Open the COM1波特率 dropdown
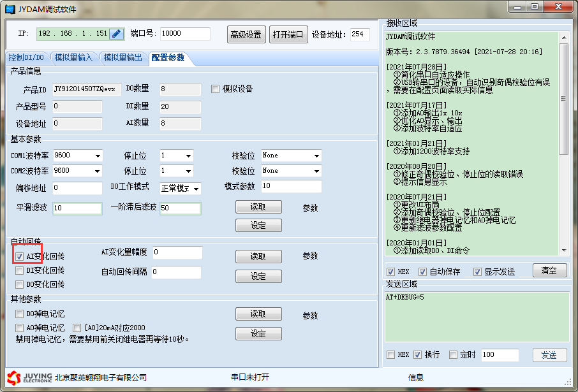Image resolution: width=578 pixels, height=392 pixels. tap(98, 156)
